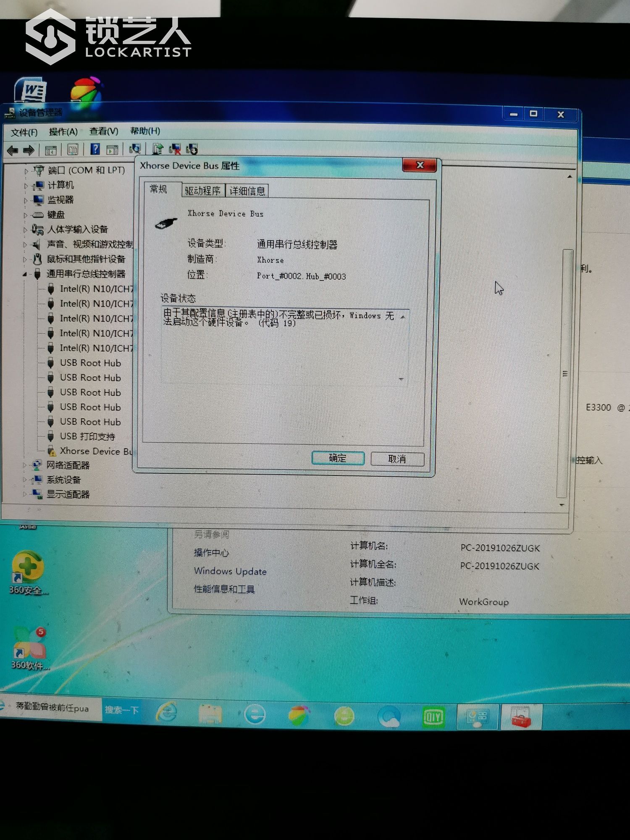Open the Windows Update link

click(x=230, y=571)
